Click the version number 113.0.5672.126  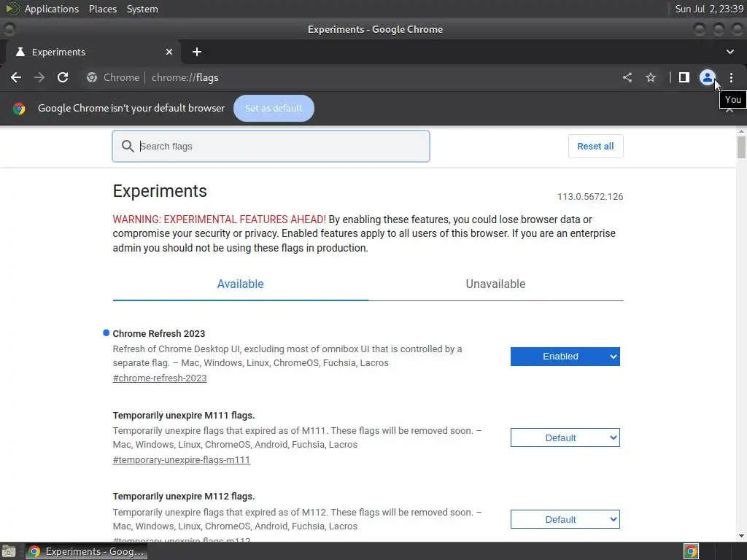pyautogui.click(x=590, y=197)
